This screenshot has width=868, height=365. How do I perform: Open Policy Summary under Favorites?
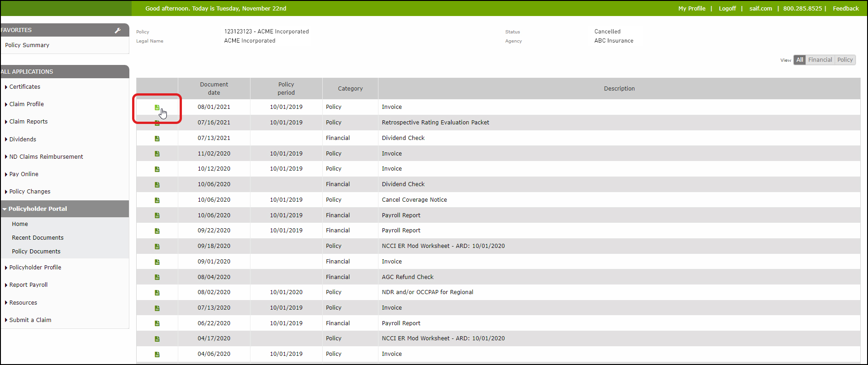point(27,45)
